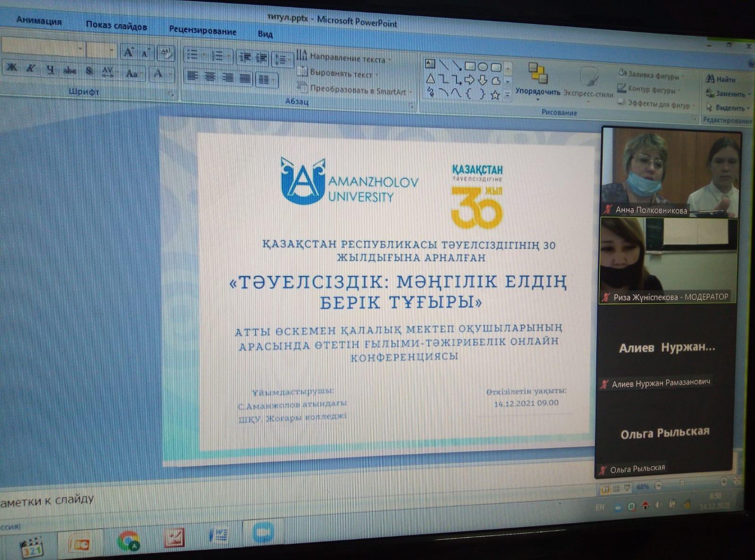Switch to the Рецензирование tab
The image size is (755, 560).
pyautogui.click(x=203, y=30)
